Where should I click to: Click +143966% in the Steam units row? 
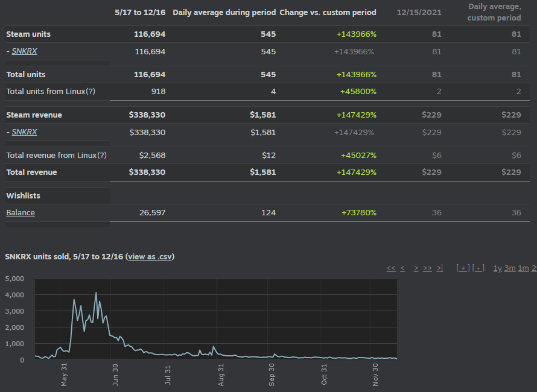click(357, 34)
